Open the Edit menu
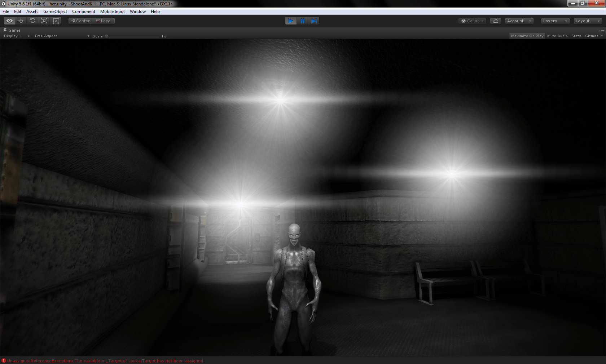 pos(18,12)
